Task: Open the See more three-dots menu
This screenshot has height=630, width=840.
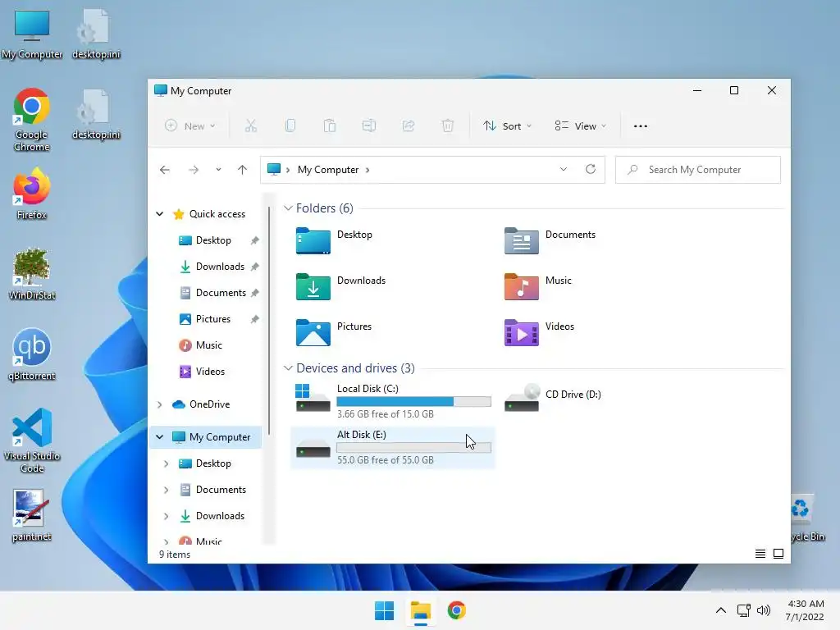Action: [x=640, y=126]
